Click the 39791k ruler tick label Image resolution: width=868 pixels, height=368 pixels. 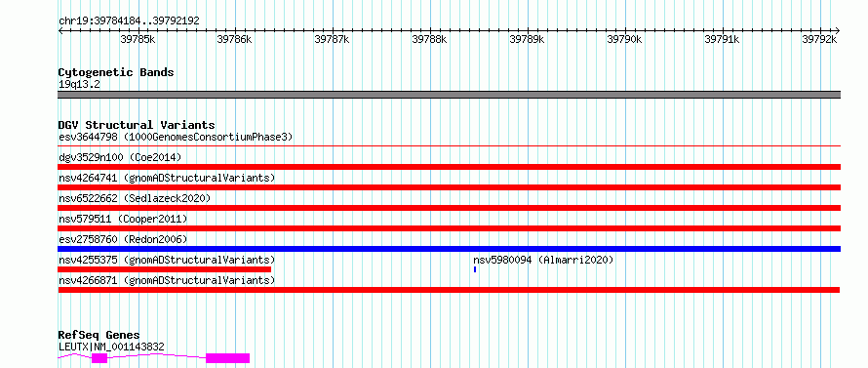pos(722,39)
